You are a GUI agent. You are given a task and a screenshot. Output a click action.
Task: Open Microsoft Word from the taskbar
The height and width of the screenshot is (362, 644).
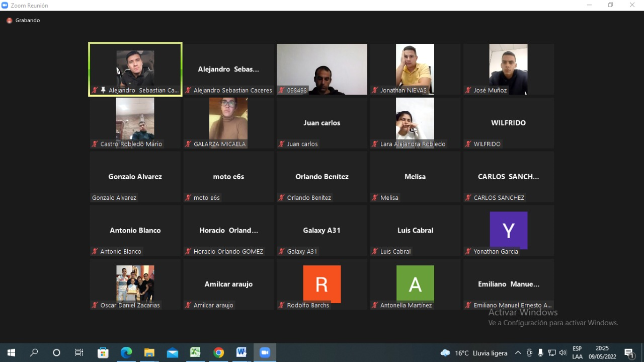(x=242, y=352)
